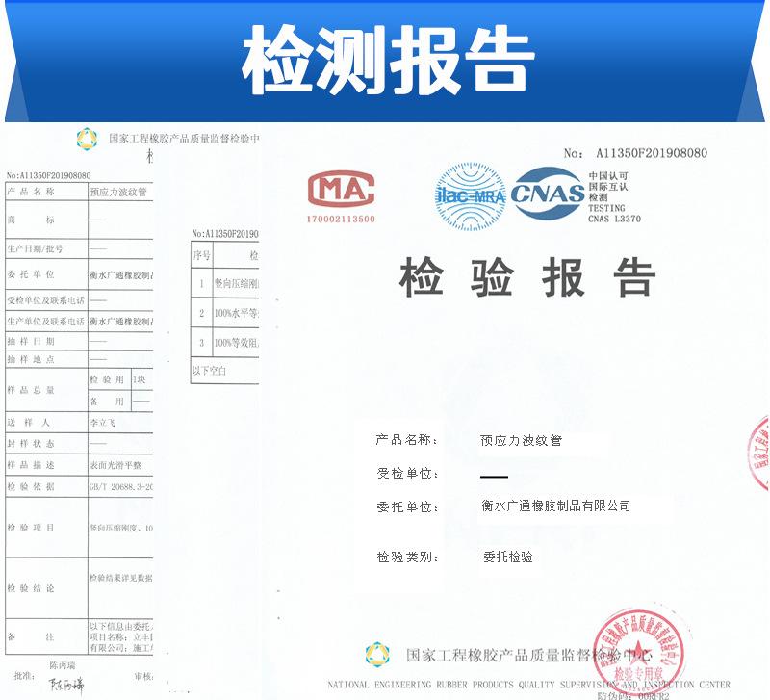Click the big 检测报告 banner title
This screenshot has height=700, width=770.
[x=388, y=60]
